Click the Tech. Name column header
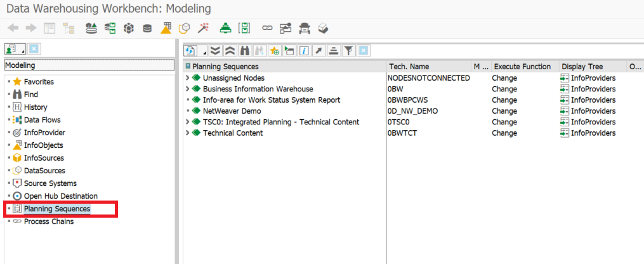Image resolution: width=644 pixels, height=264 pixels. [409, 67]
